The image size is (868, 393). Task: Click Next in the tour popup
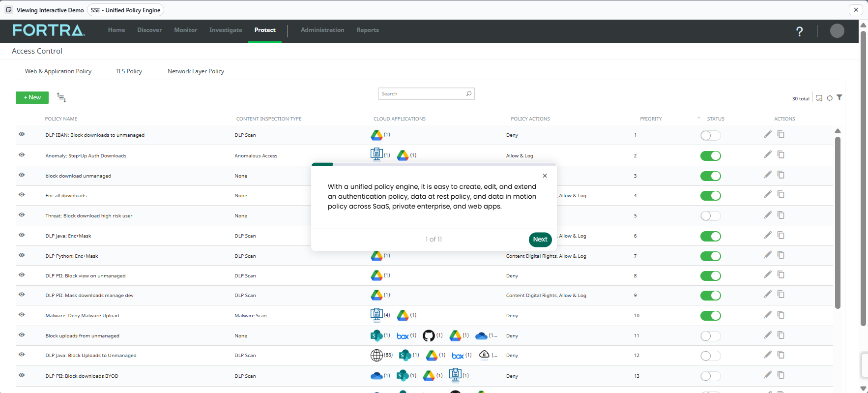(x=540, y=240)
